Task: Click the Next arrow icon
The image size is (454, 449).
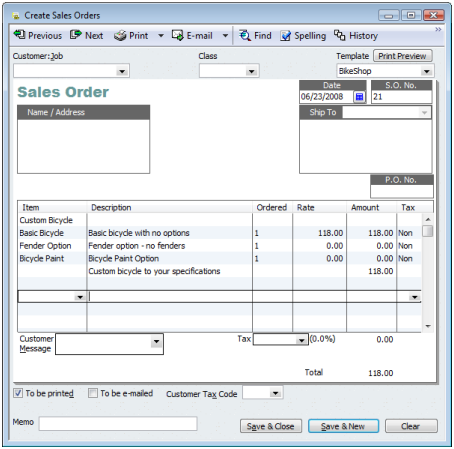Action: pos(76,35)
